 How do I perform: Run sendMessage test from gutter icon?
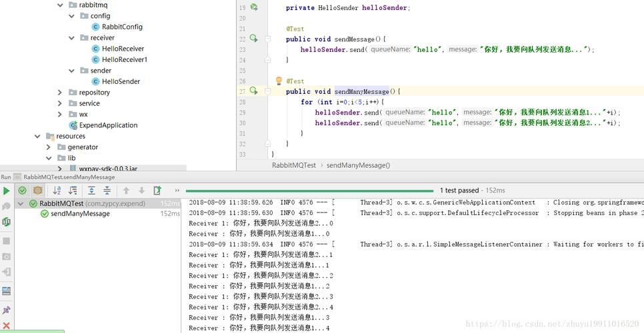pyautogui.click(x=253, y=39)
